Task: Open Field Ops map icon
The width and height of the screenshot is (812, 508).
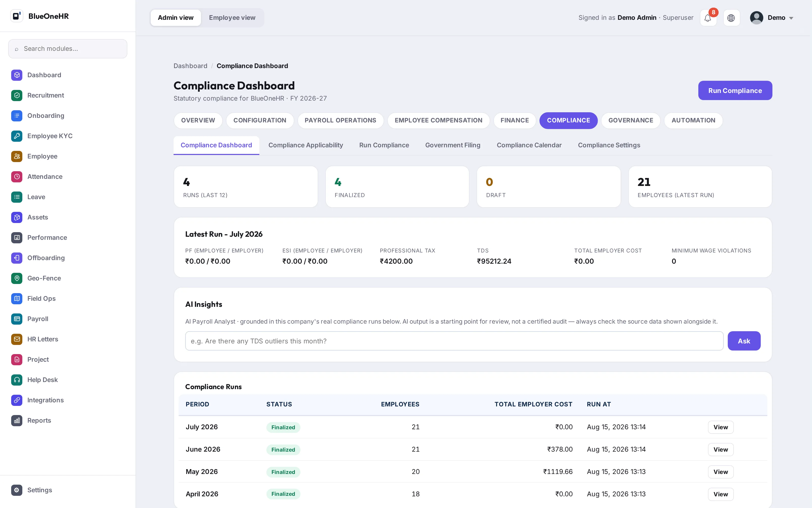Action: [17, 299]
